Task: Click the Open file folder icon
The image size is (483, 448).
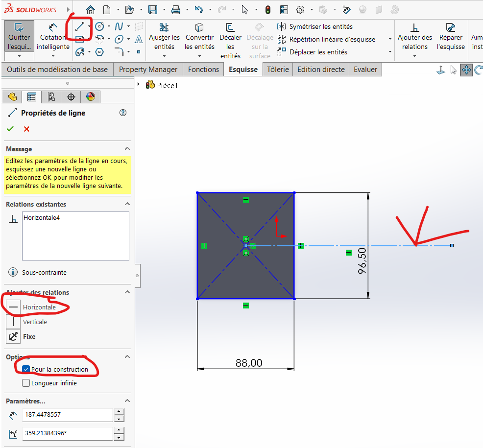Action: (130, 10)
